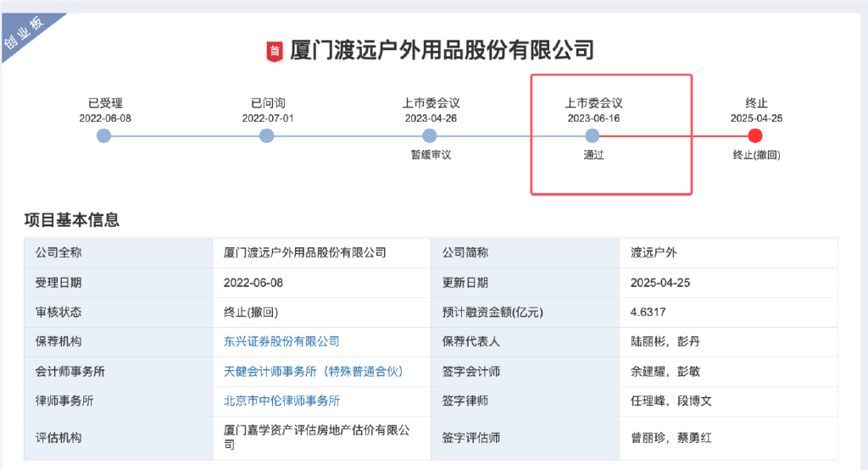Click the 终止(撤回) label under the timeline
Screen dimensions: 868x470
[756, 155]
